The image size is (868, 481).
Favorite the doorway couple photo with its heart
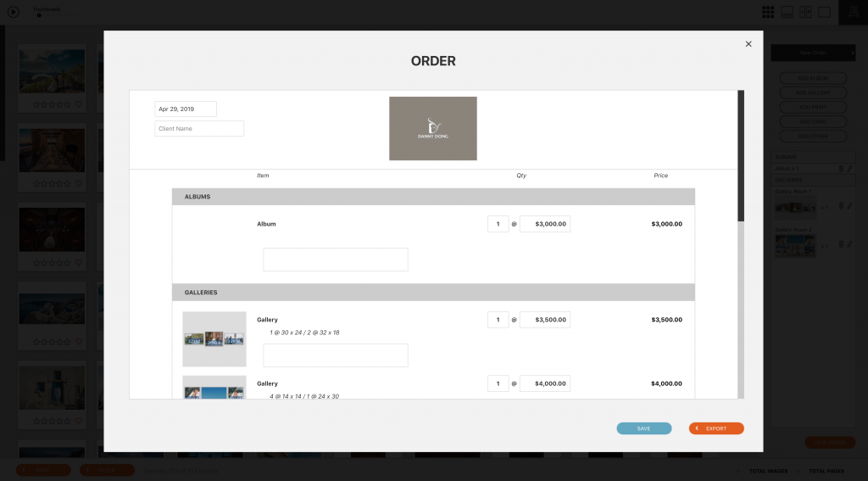point(79,421)
